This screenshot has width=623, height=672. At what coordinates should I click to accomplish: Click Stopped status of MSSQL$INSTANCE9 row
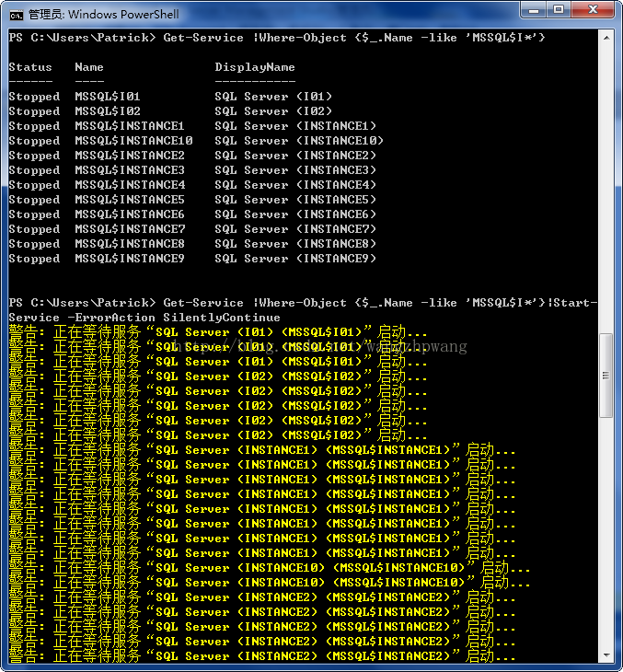(x=34, y=259)
